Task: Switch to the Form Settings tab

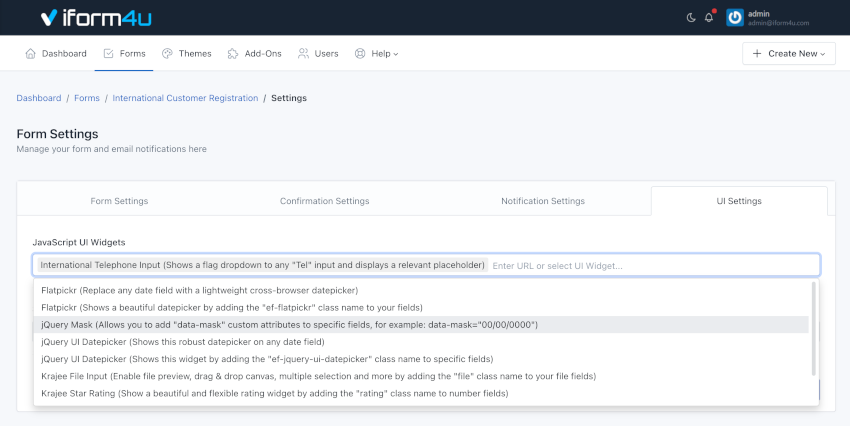Action: click(119, 201)
